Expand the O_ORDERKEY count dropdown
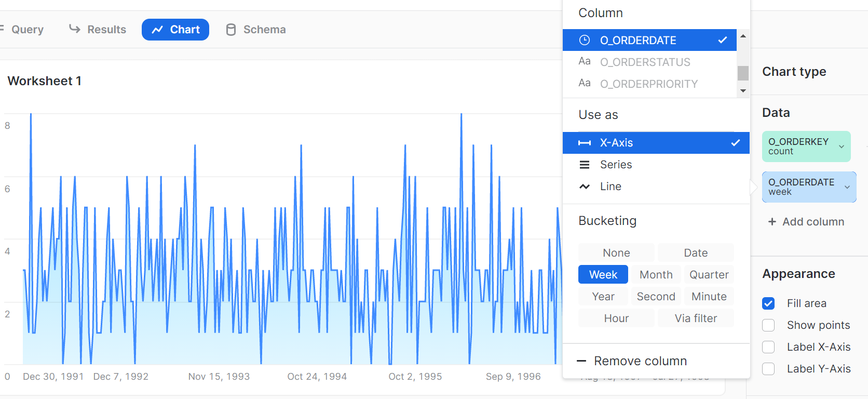Image resolution: width=868 pixels, height=399 pixels. point(842,147)
